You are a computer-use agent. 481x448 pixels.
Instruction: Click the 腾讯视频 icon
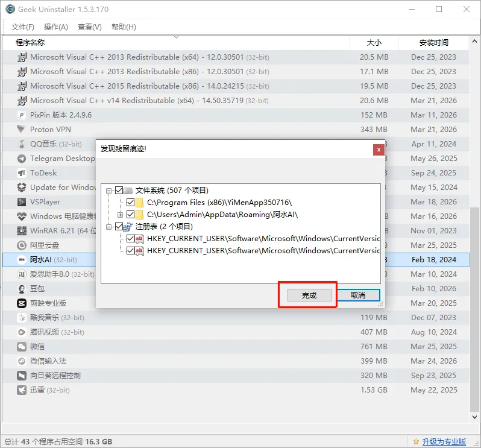(x=22, y=332)
